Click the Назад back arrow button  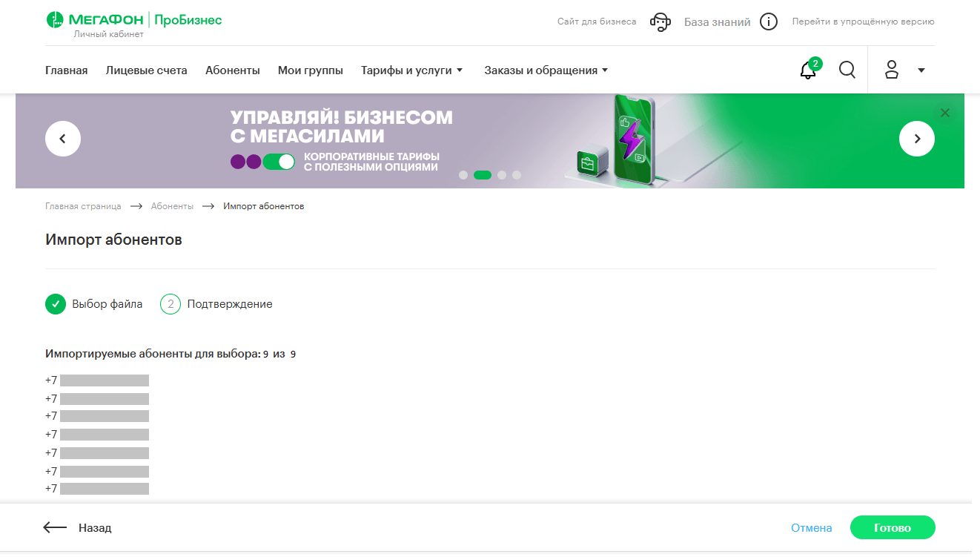78,528
